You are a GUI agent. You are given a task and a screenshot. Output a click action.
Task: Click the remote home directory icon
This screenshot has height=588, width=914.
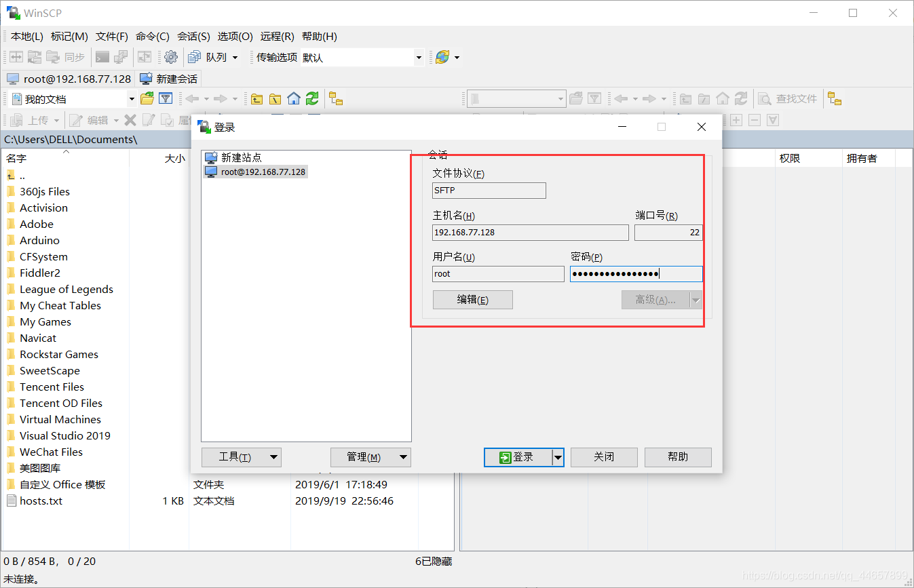click(723, 99)
